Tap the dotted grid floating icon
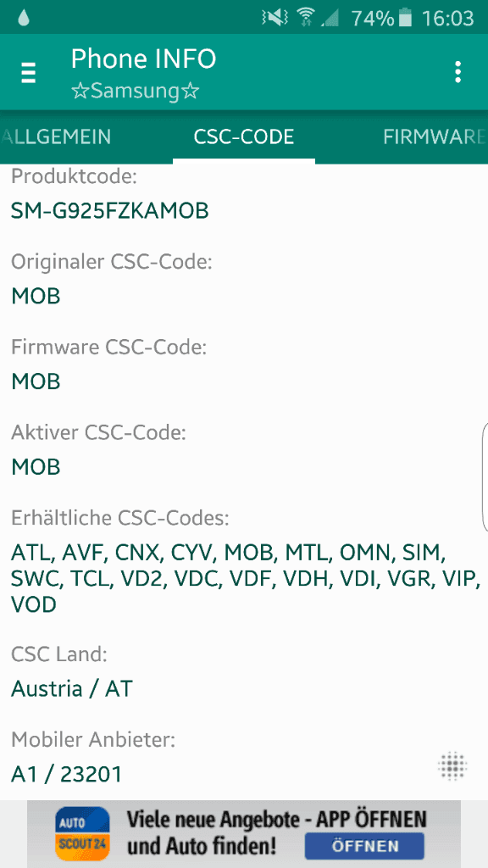Viewport: 488px width, 868px height. [x=452, y=766]
